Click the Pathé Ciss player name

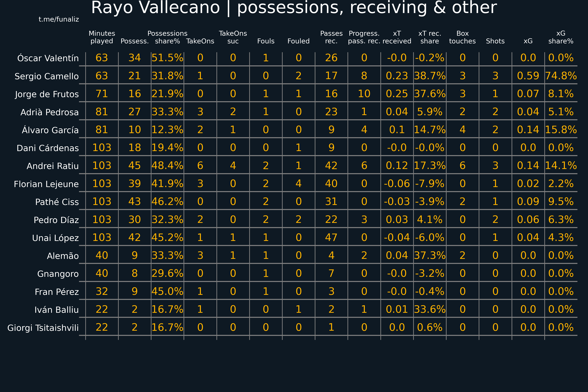[57, 202]
